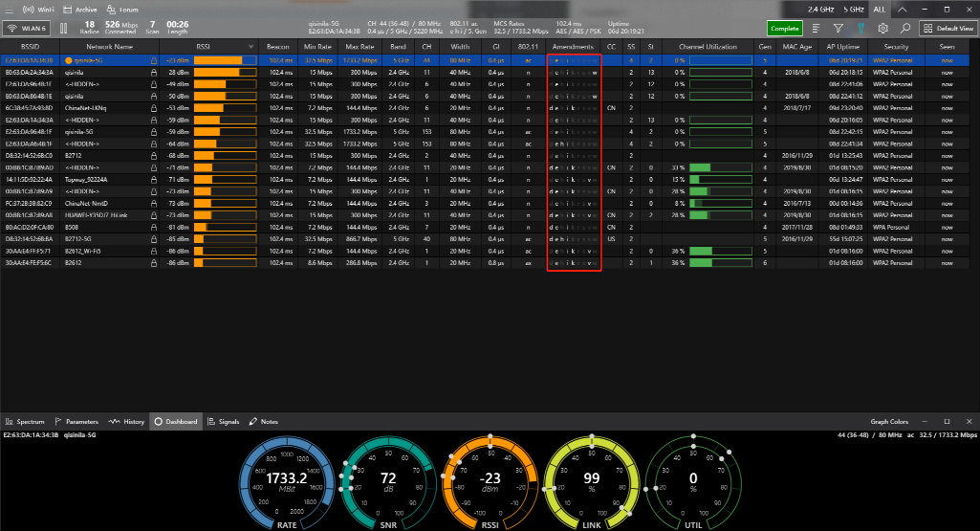Switch to the Spectrum tab

click(x=26, y=421)
